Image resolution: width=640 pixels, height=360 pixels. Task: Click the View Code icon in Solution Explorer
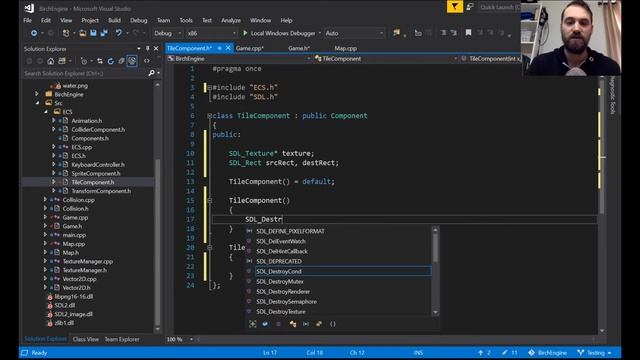tap(147, 61)
